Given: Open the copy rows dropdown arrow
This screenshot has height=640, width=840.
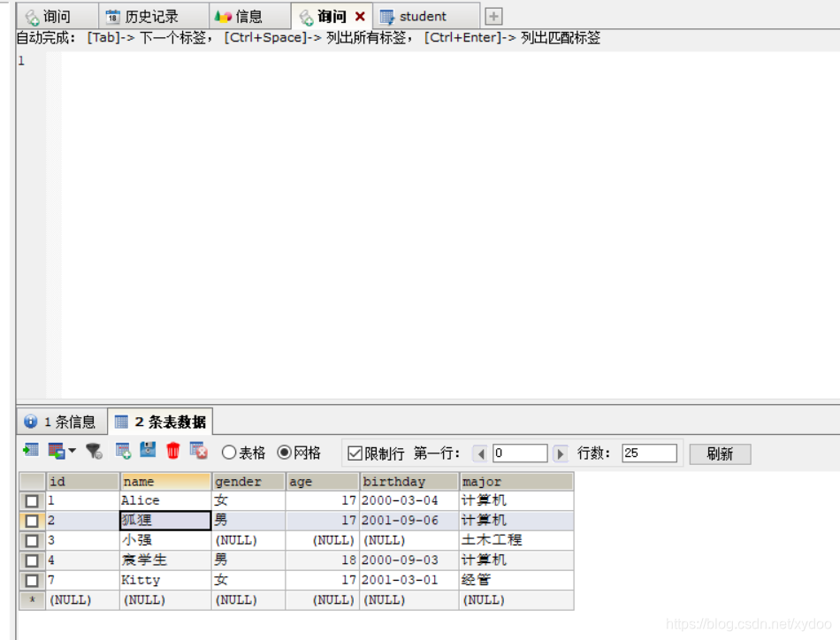Looking at the screenshot, I should pyautogui.click(x=73, y=451).
